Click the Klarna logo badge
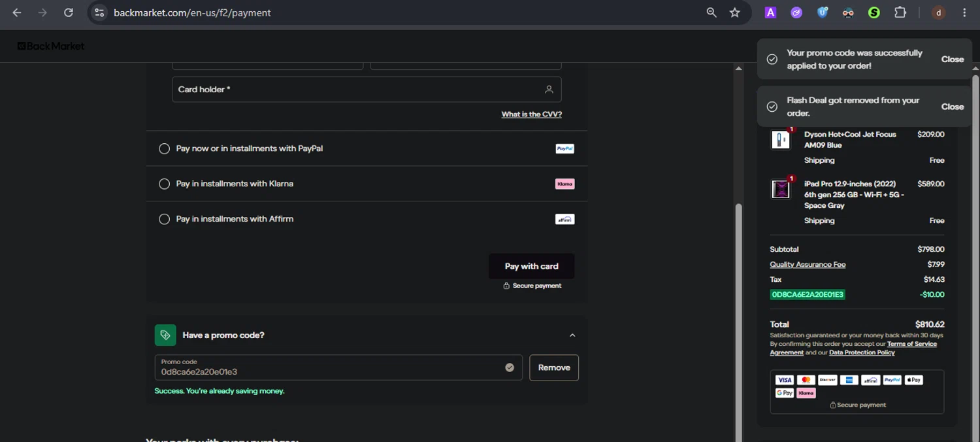 pyautogui.click(x=564, y=184)
